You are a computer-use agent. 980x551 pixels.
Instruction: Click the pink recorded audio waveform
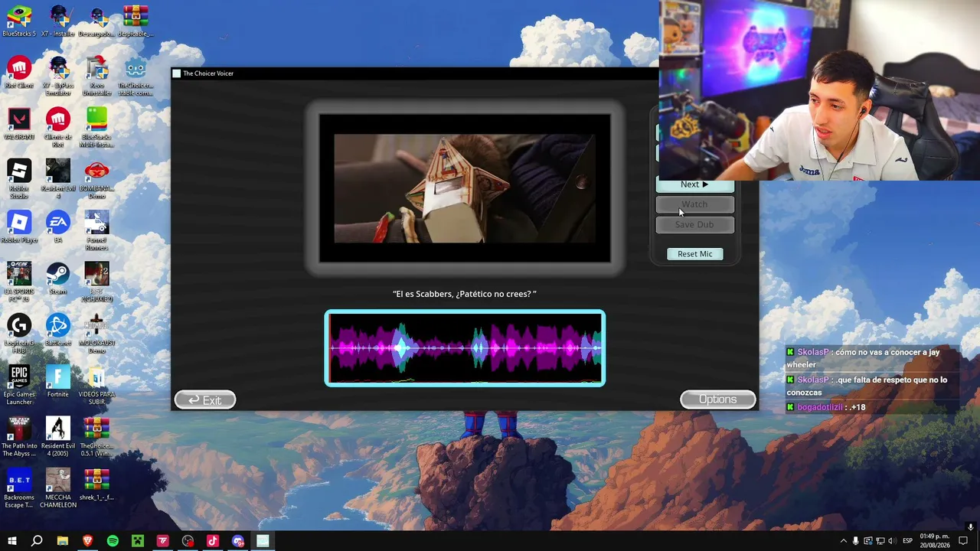pos(465,348)
